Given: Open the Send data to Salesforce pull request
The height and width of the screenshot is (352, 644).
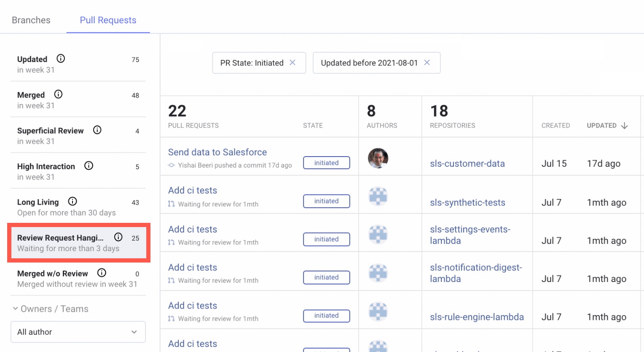Looking at the screenshot, I should click(x=217, y=152).
